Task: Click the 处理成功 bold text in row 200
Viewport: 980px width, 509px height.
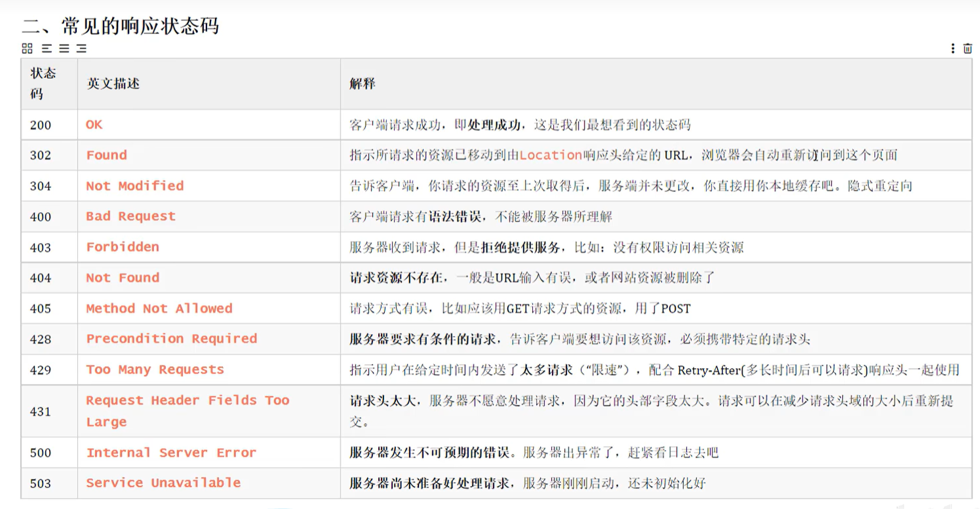Action: click(x=495, y=124)
